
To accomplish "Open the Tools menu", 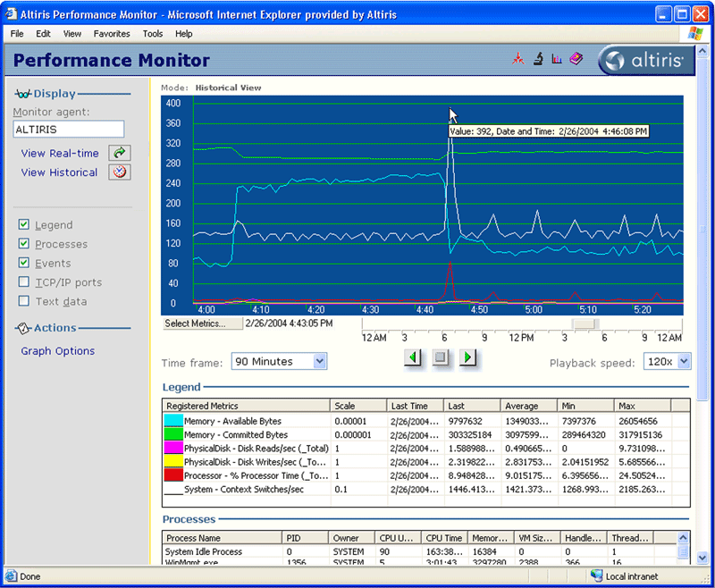I will 153,34.
